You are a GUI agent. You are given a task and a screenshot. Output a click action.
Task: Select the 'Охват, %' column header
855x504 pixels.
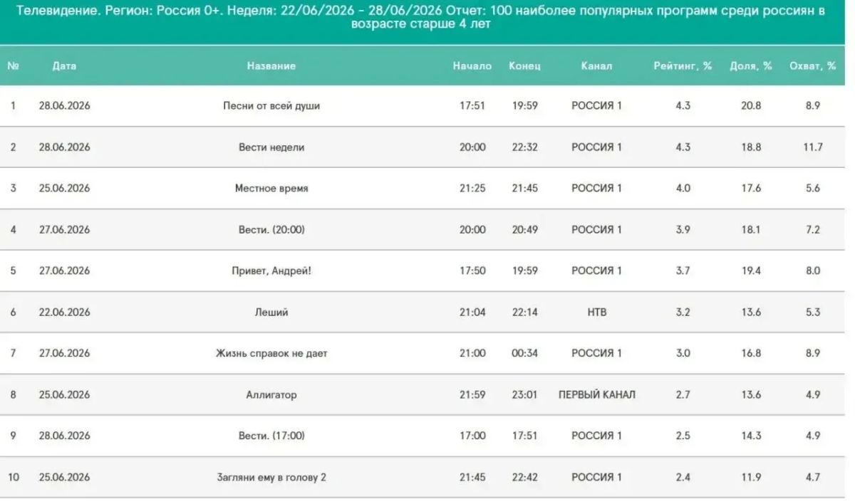point(813,65)
